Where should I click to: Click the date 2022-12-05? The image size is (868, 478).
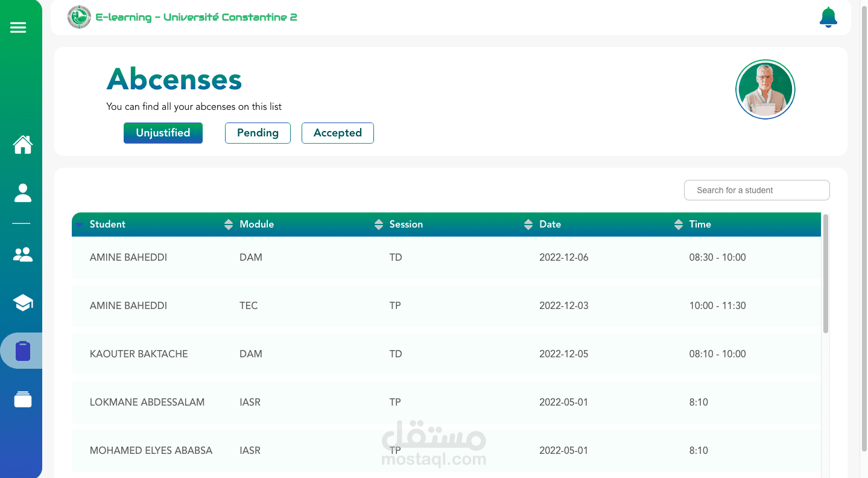(563, 354)
